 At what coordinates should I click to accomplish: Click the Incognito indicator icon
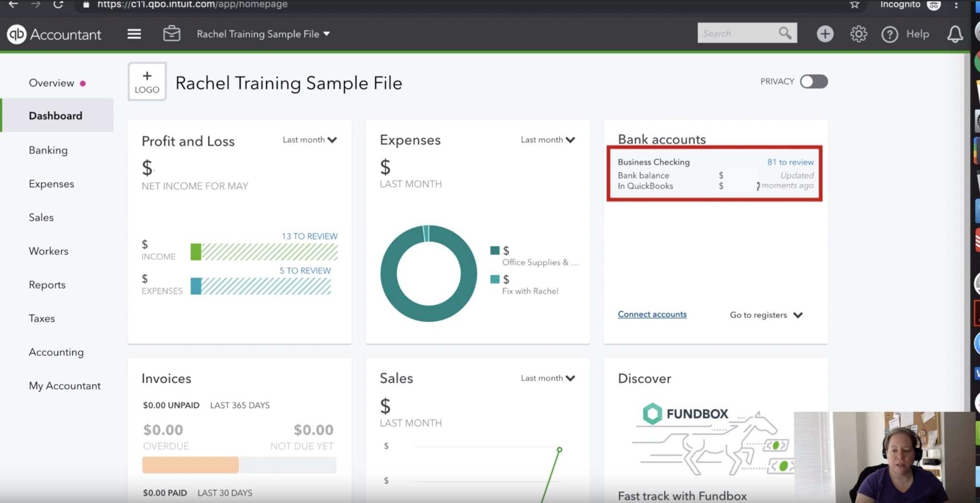point(934,5)
